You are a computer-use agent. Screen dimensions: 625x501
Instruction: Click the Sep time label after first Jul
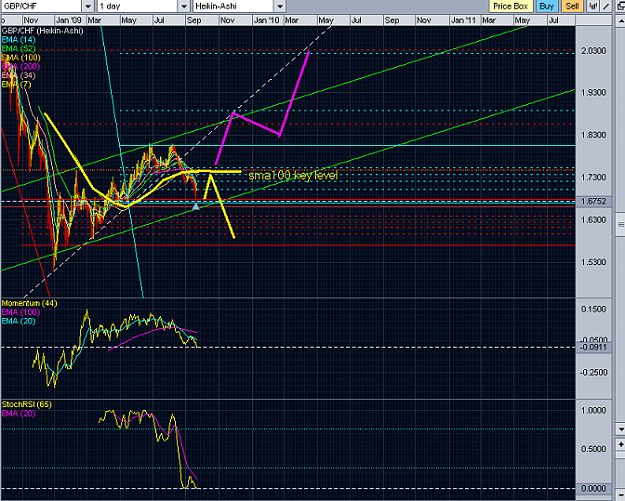[x=194, y=20]
